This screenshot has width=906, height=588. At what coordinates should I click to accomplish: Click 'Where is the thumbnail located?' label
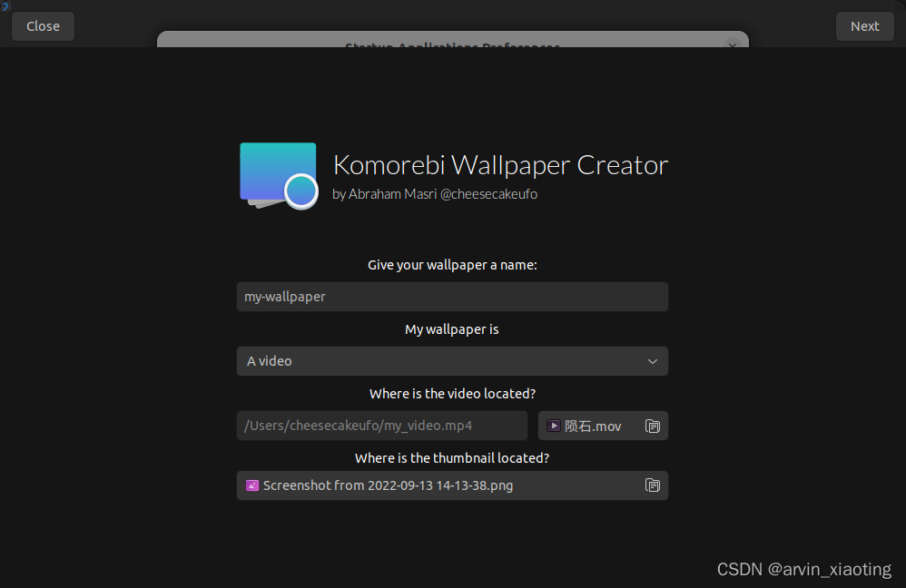point(452,458)
